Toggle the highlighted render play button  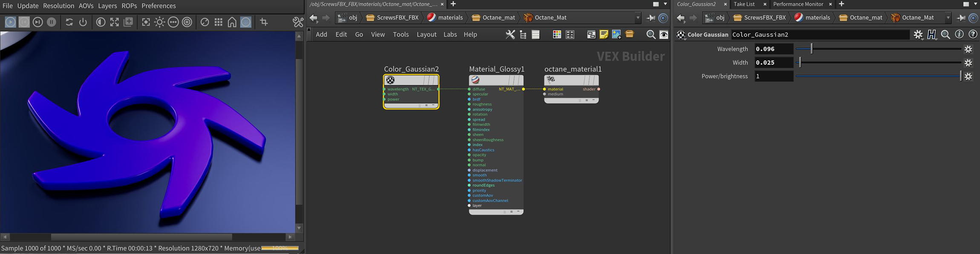(11, 22)
